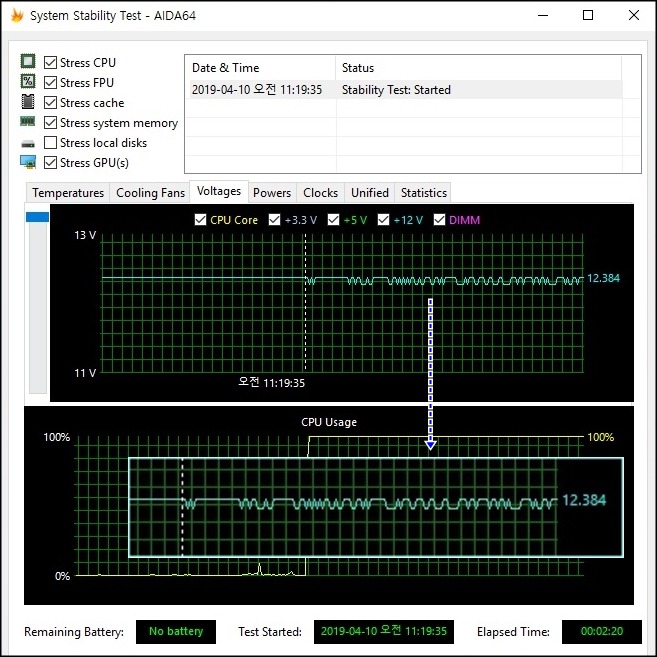The width and height of the screenshot is (657, 657).
Task: Toggle the +3.3 V graph checkbox
Action: [274, 220]
